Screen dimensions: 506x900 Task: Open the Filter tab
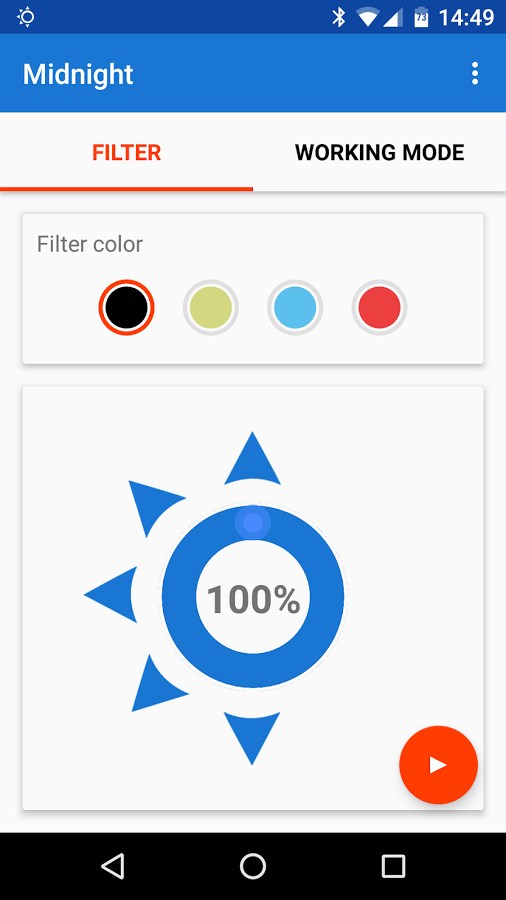tap(126, 153)
